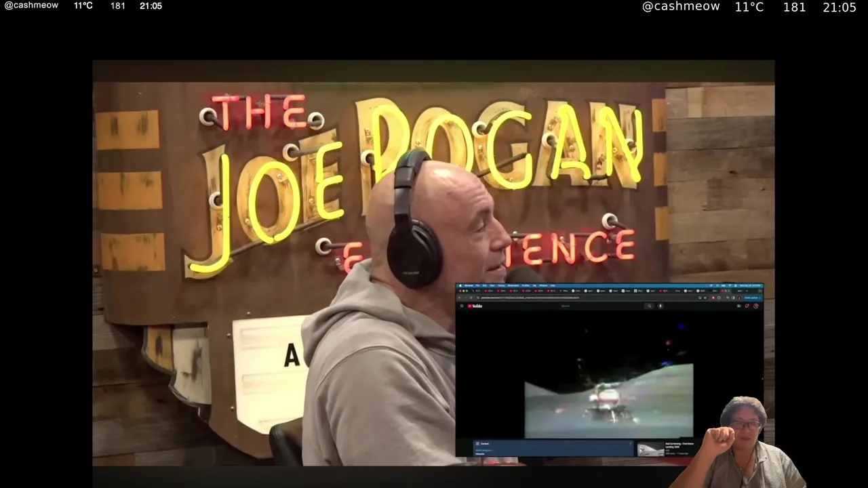The image size is (868, 488).
Task: Focus the YouTube search field
Action: [x=601, y=306]
